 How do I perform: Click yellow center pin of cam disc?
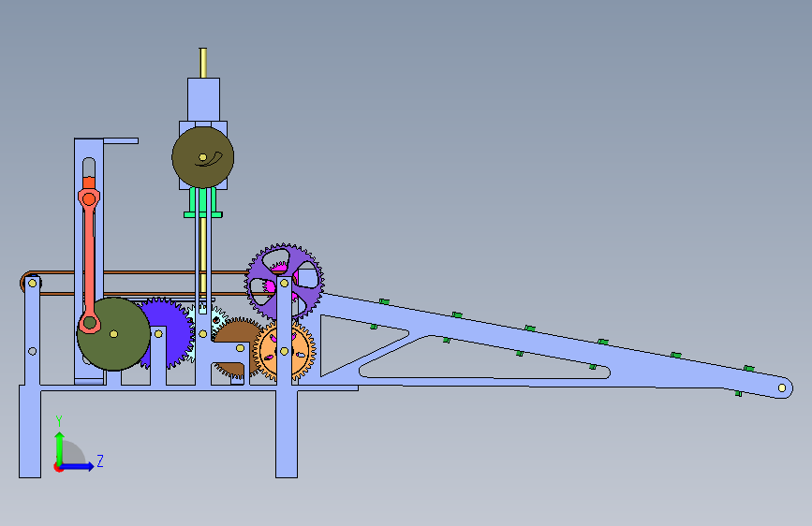pos(203,157)
